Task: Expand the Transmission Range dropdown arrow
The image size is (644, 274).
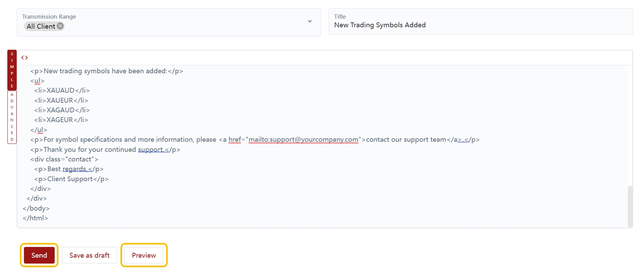Action: tap(310, 22)
